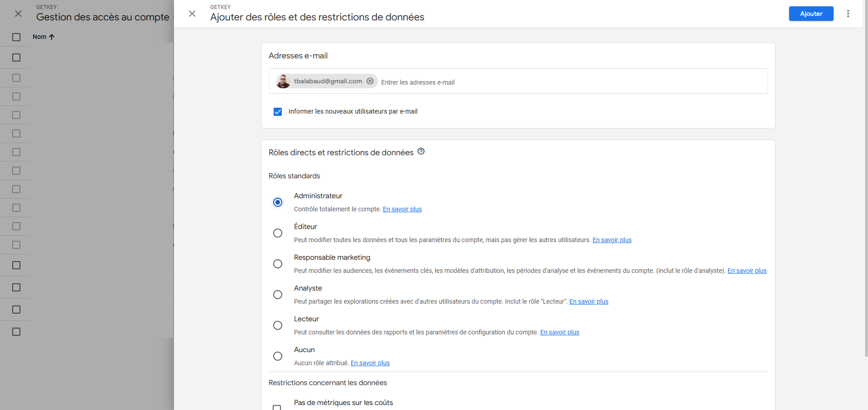Image resolution: width=868 pixels, height=410 pixels.
Task: Select the Analyste radio button
Action: [x=277, y=294]
